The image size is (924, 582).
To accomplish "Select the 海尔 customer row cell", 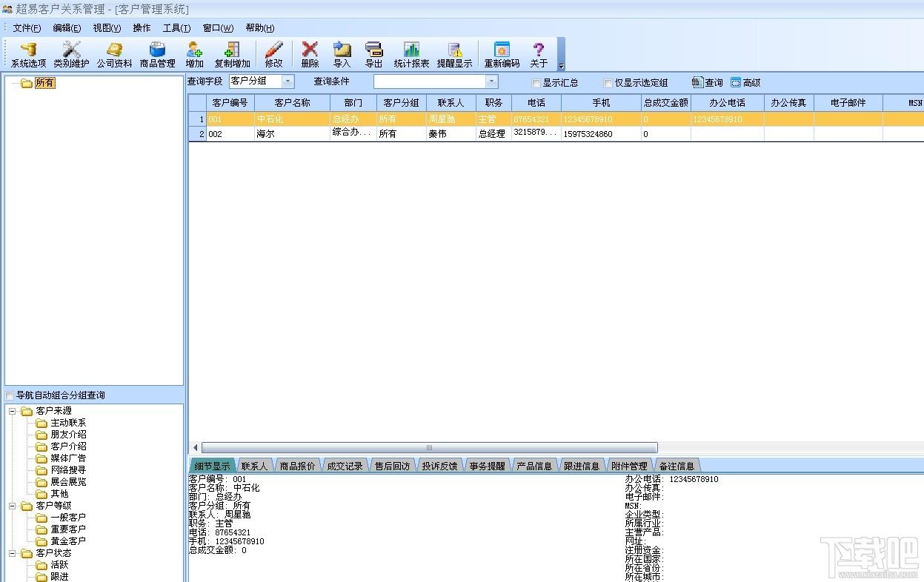I will (293, 134).
